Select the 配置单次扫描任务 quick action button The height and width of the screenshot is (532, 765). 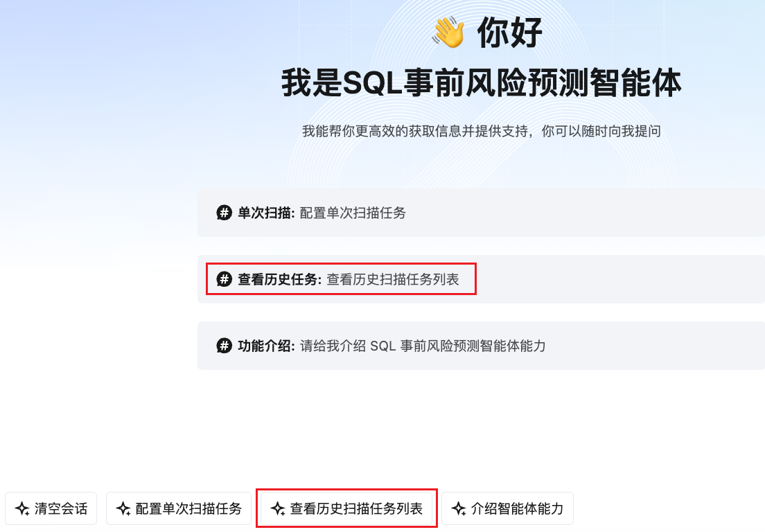tap(179, 508)
